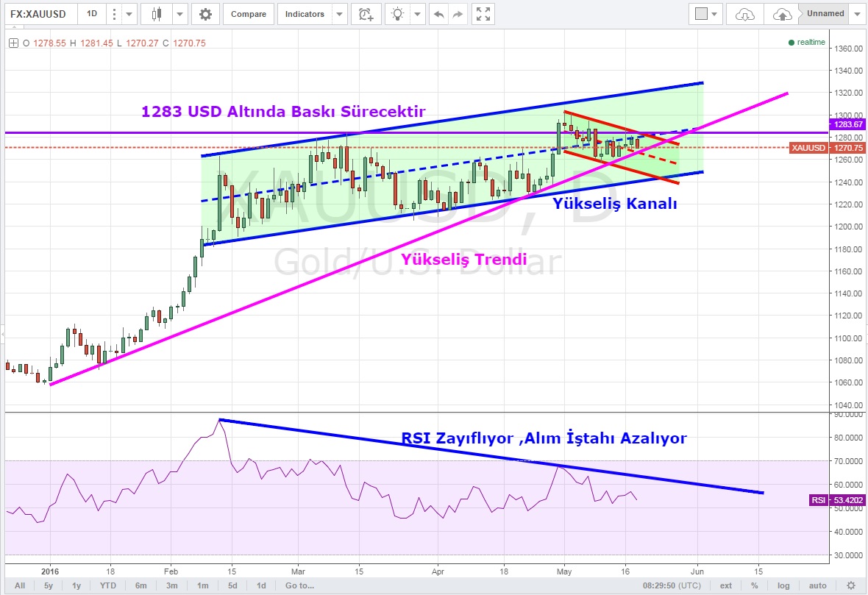Add an alert with the alarm clock icon
Screen dimensions: 868x595
(x=365, y=14)
